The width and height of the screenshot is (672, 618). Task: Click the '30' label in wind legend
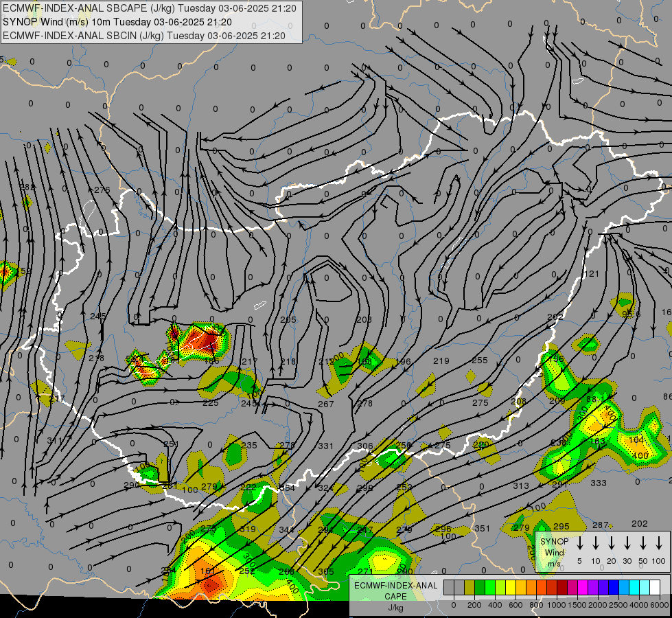(x=627, y=561)
